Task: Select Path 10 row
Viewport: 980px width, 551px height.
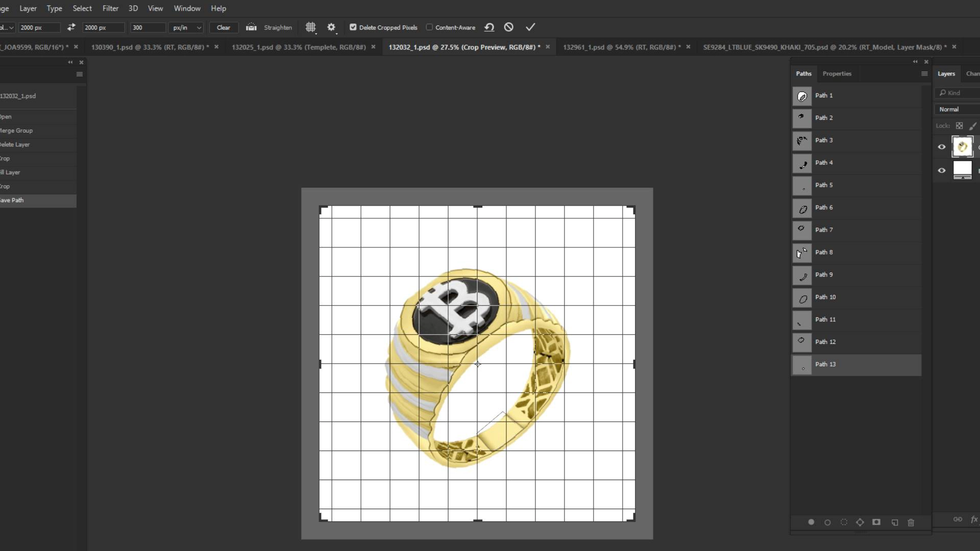Action: coord(856,297)
